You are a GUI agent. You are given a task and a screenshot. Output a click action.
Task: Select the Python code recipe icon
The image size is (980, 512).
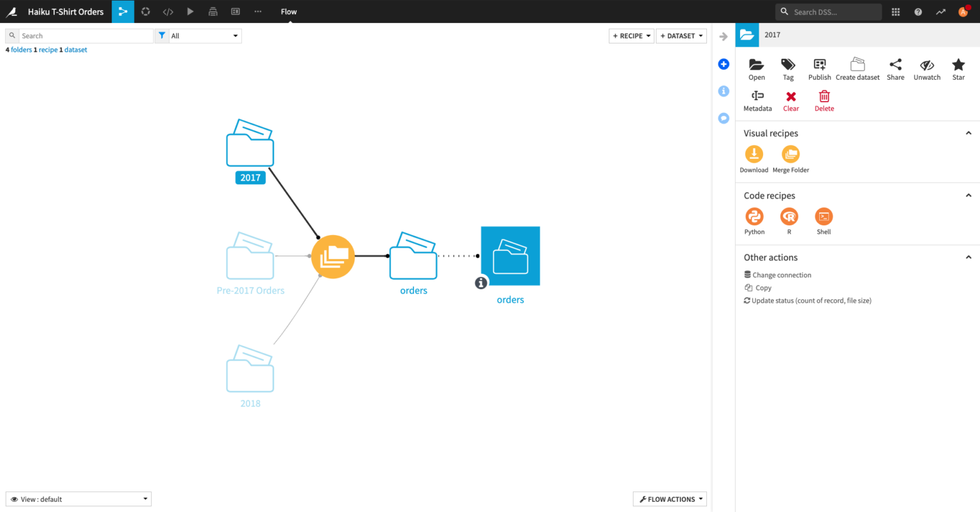[754, 217]
